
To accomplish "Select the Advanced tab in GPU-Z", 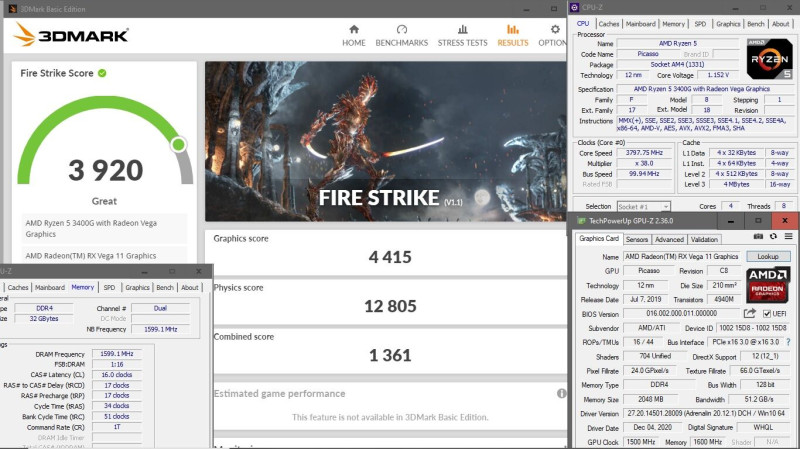I will pos(669,239).
